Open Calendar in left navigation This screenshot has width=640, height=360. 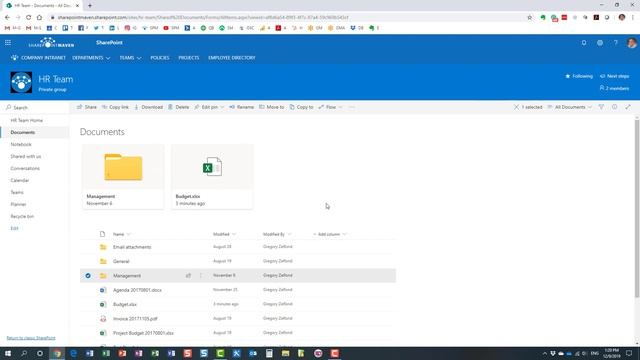(x=20, y=180)
